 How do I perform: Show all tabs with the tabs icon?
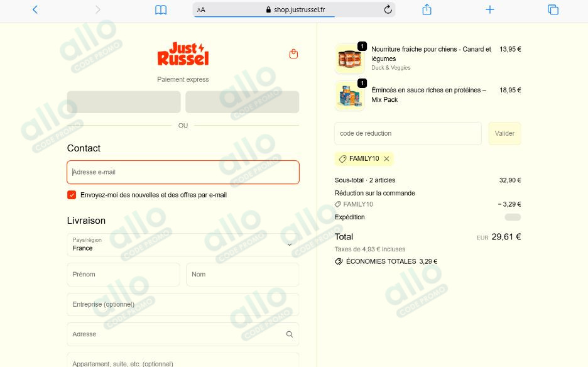pyautogui.click(x=552, y=9)
